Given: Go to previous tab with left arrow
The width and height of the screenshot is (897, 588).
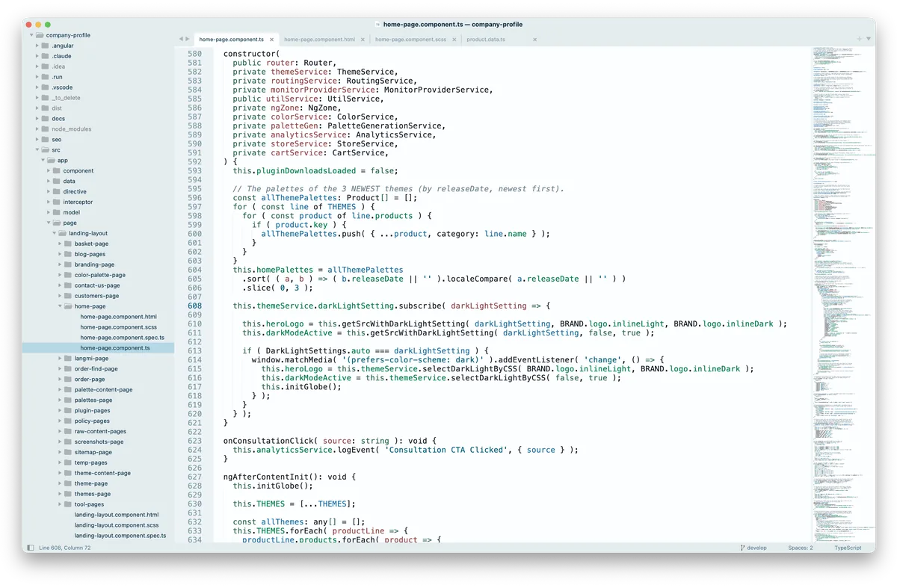Looking at the screenshot, I should click(x=181, y=39).
